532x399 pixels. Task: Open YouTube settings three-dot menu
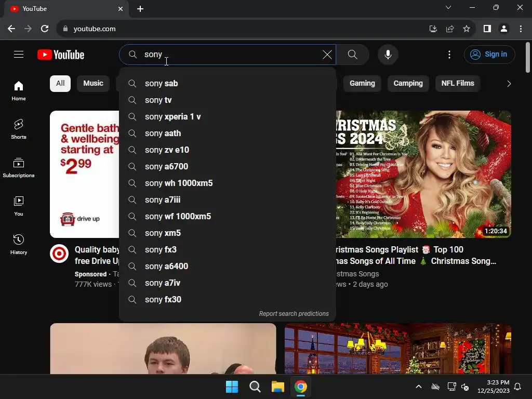tap(449, 54)
